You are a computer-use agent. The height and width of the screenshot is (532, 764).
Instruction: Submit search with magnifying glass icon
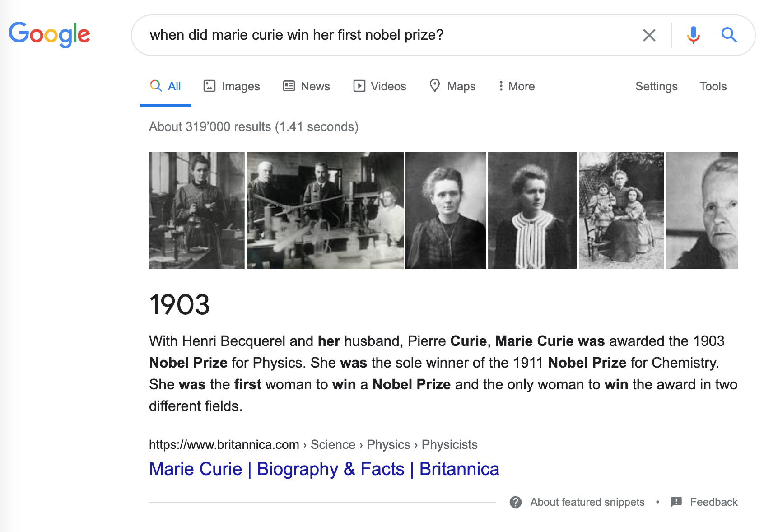pyautogui.click(x=729, y=35)
